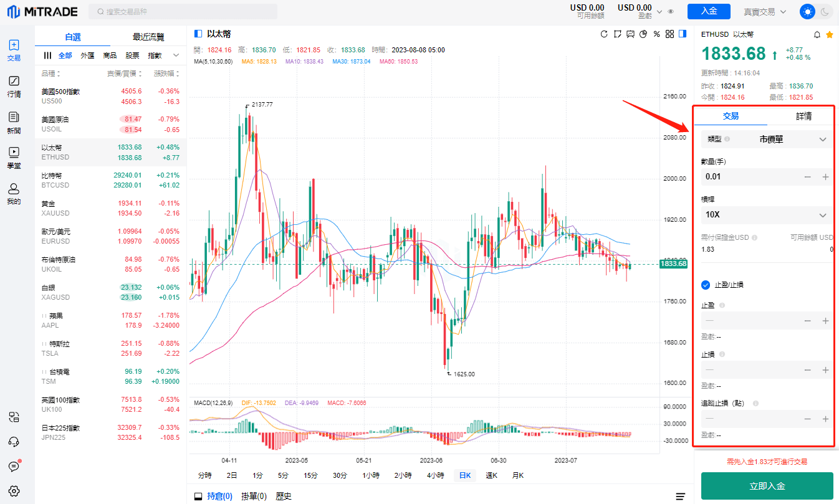Image resolution: width=839 pixels, height=504 pixels.
Task: Open the customer support headset icon
Action: point(14,442)
